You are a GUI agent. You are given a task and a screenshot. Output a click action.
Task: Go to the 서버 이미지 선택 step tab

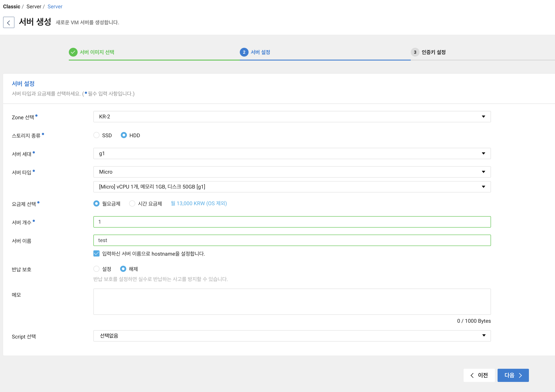[97, 52]
